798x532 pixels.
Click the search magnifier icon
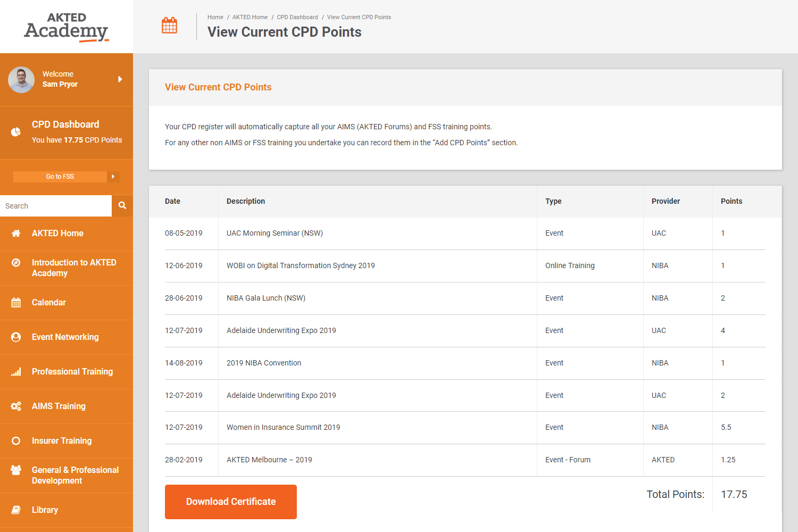click(x=122, y=206)
